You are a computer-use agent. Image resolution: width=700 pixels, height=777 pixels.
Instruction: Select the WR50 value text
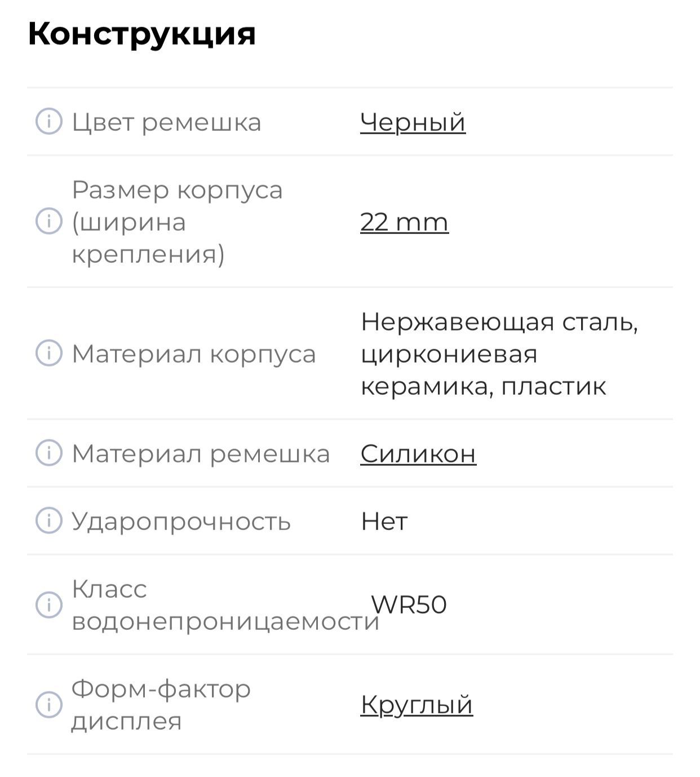click(x=409, y=604)
